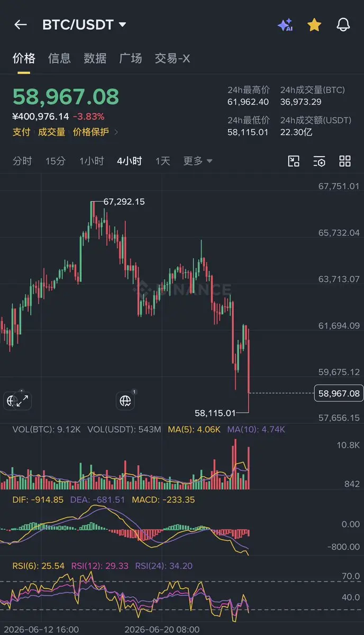Click the 58,967.08 current price marker
The width and height of the screenshot is (364, 635).
click(339, 393)
